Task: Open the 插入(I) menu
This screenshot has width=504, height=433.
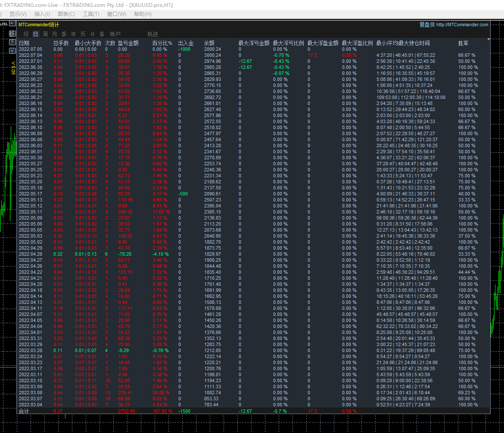Action: coord(42,14)
